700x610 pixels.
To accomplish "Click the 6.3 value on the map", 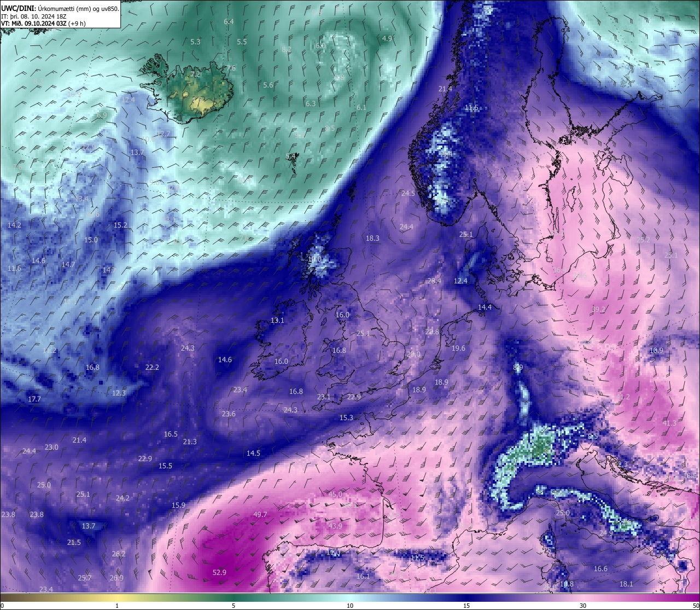I will 311,103.
